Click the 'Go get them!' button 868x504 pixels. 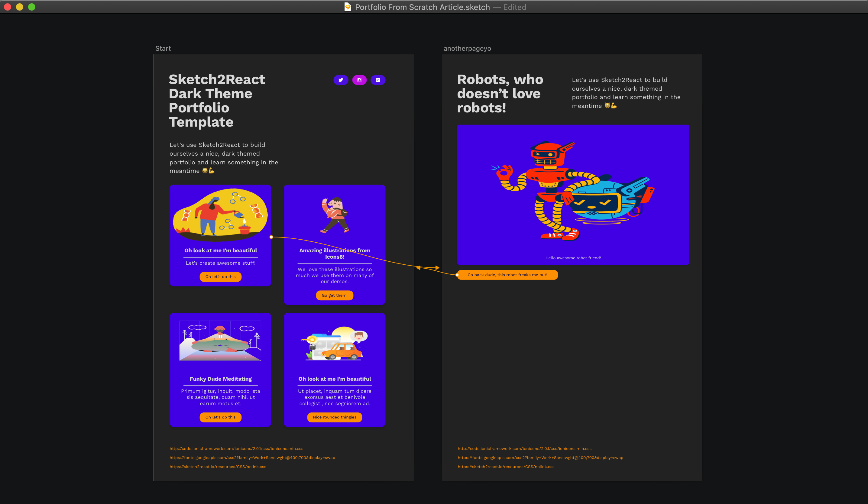pyautogui.click(x=335, y=296)
